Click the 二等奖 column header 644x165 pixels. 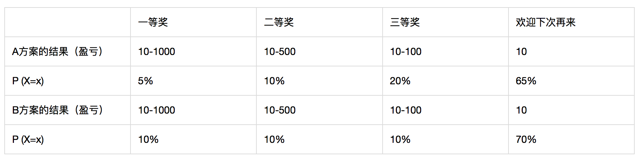279,22
